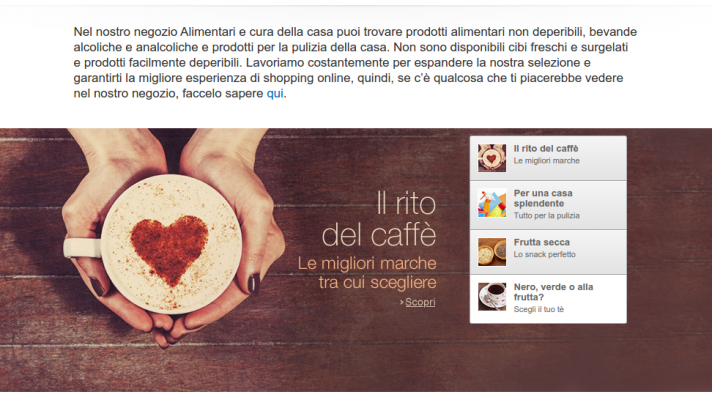The width and height of the screenshot is (712, 400).
Task: Click the colorful cleaning products thumbnail icon
Action: [492, 203]
